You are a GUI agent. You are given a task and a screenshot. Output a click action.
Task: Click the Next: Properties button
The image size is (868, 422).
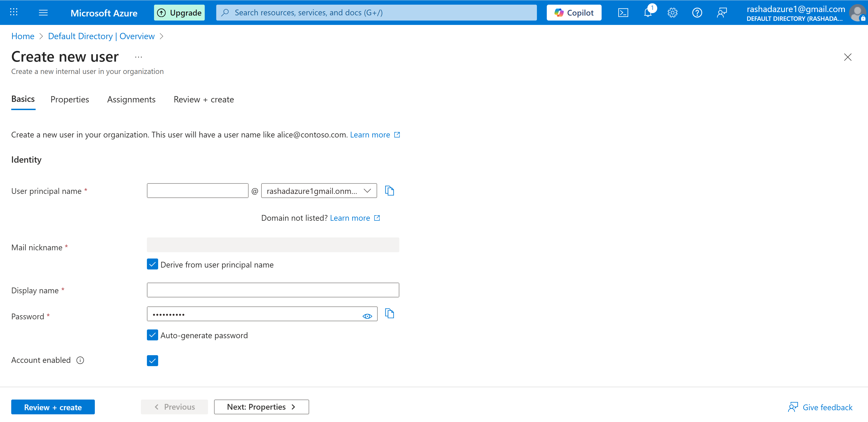(261, 407)
